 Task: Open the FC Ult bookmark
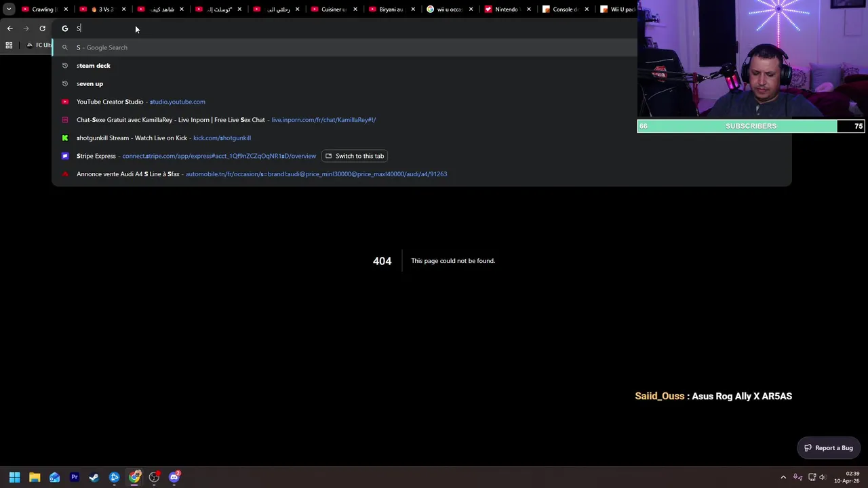click(x=39, y=45)
